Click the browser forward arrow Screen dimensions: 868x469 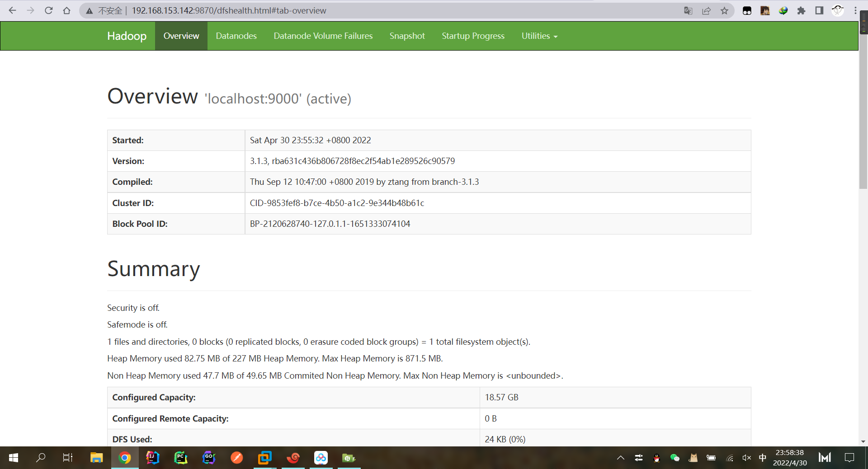point(30,10)
